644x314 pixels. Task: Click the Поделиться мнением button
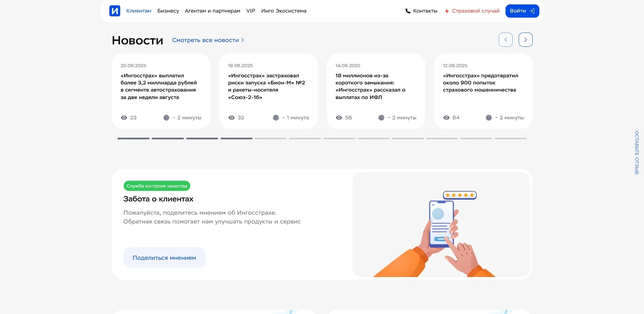click(164, 257)
